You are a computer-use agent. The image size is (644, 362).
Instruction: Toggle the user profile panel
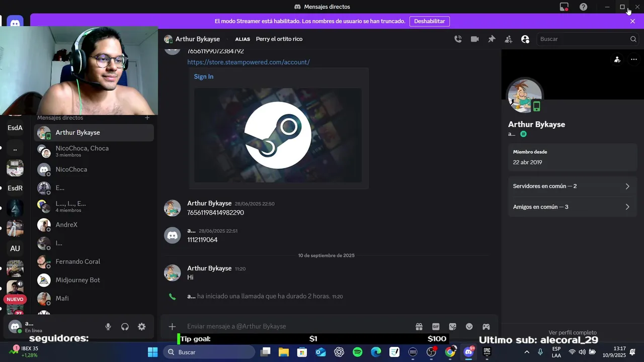[525, 39]
